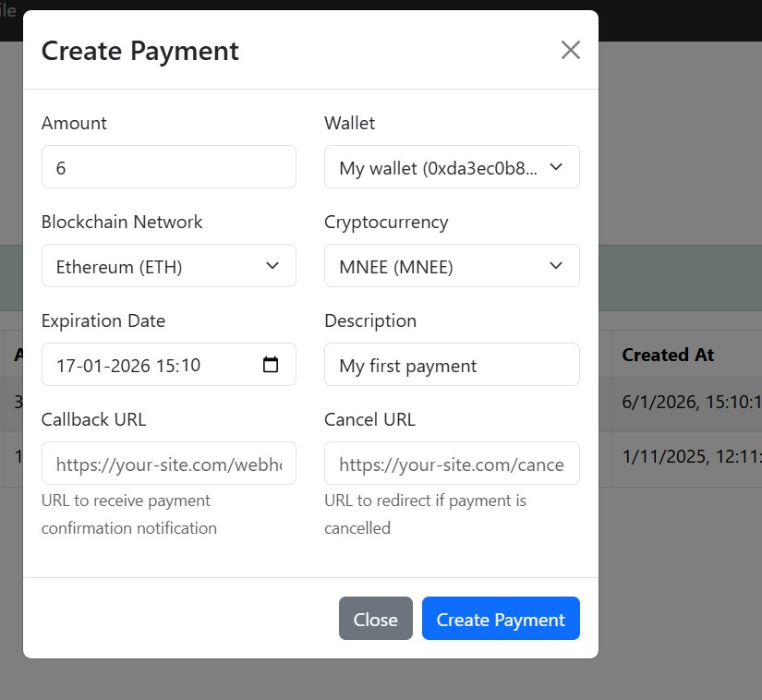762x700 pixels.
Task: Click the 'Wallet' field label
Action: (x=350, y=123)
